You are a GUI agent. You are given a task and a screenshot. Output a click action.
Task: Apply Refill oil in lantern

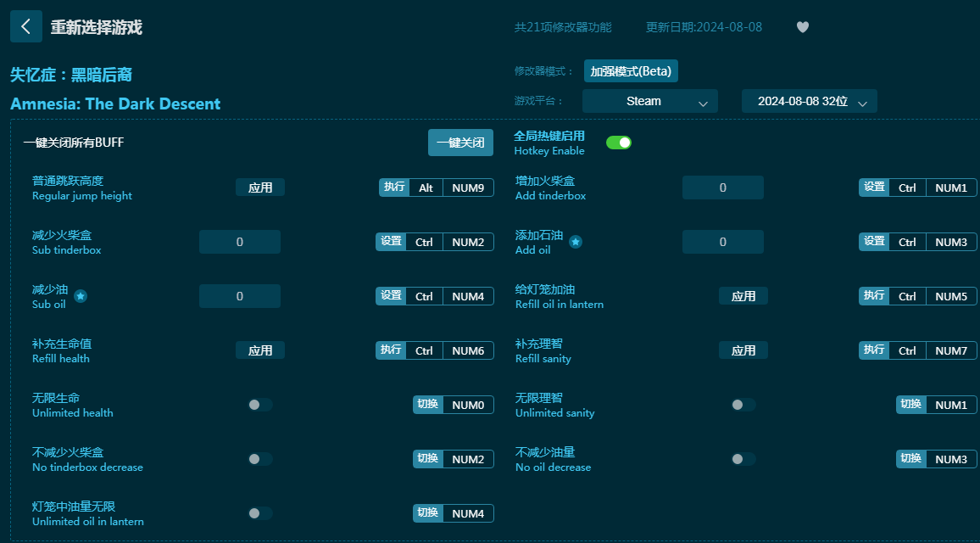point(743,296)
